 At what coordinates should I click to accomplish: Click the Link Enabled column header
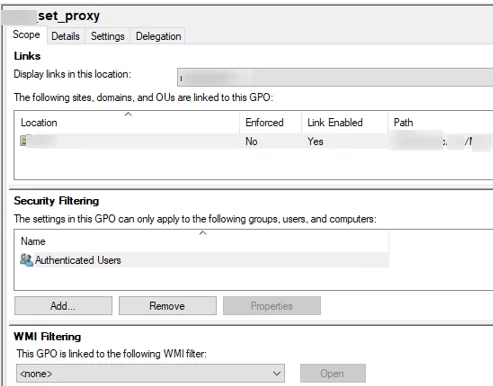[x=344, y=123]
